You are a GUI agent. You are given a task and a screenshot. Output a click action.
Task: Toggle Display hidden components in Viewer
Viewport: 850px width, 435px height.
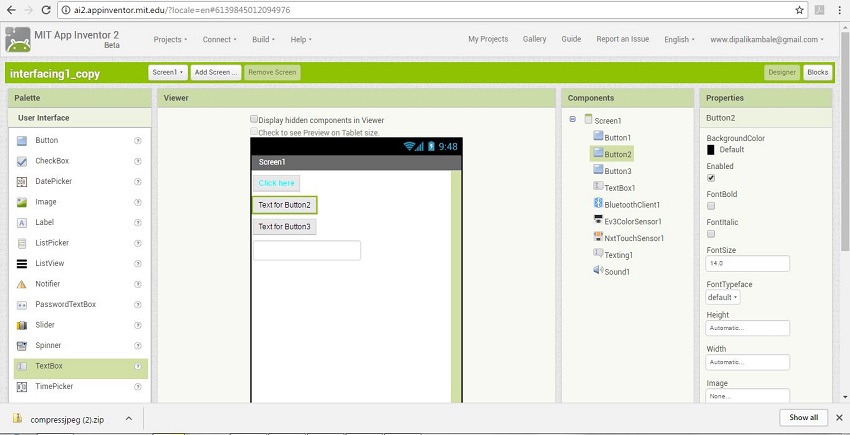[254, 119]
